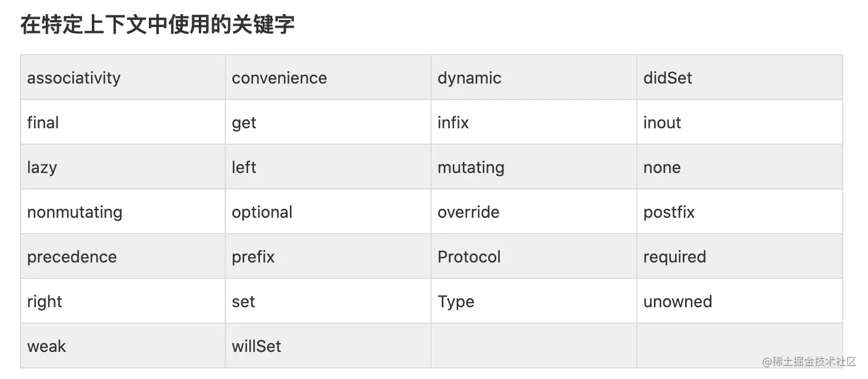Select the 'override' cell

coord(534,212)
